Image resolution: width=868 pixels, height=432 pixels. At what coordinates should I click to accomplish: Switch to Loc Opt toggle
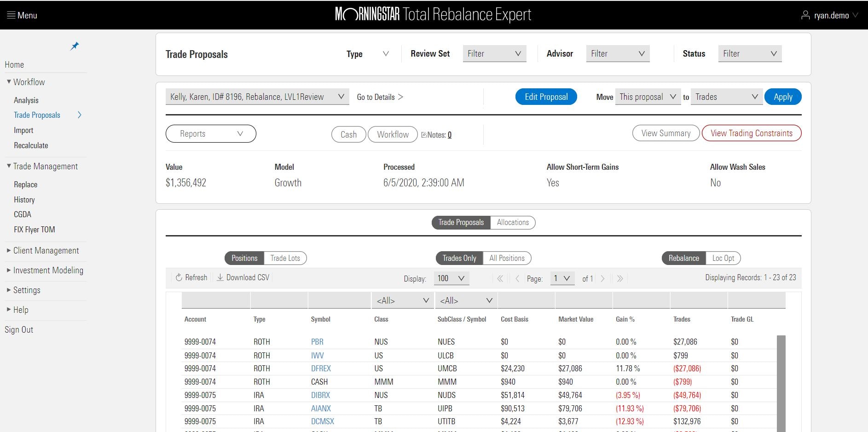coord(723,258)
